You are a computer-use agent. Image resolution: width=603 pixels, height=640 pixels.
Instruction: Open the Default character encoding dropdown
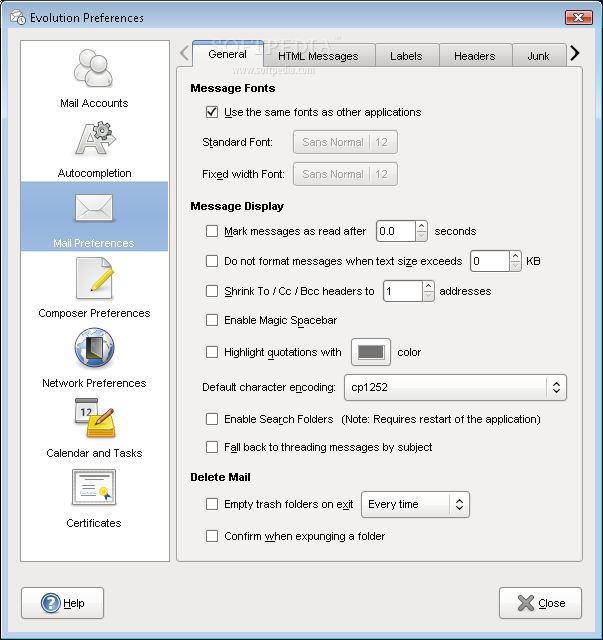[455, 387]
